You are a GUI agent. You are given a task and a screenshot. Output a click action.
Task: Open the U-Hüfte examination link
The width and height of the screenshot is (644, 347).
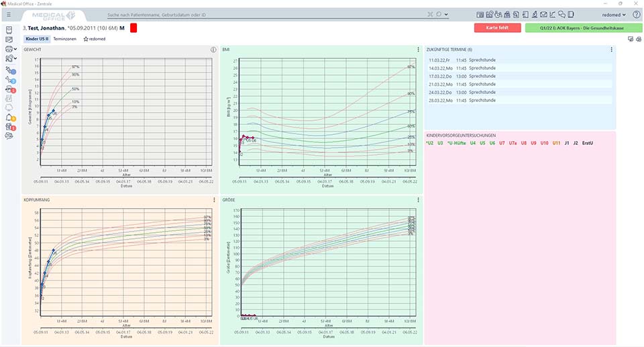tap(456, 143)
